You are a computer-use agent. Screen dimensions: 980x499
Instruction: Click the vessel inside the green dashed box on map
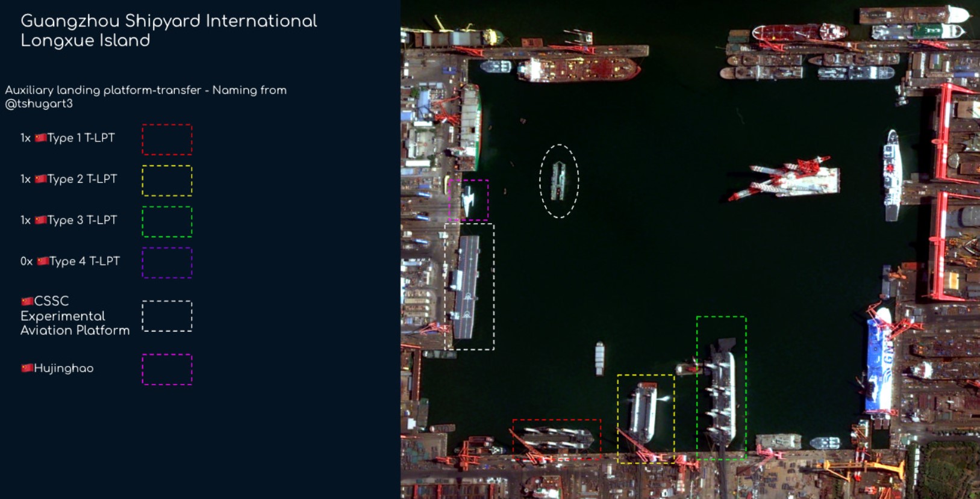click(721, 391)
